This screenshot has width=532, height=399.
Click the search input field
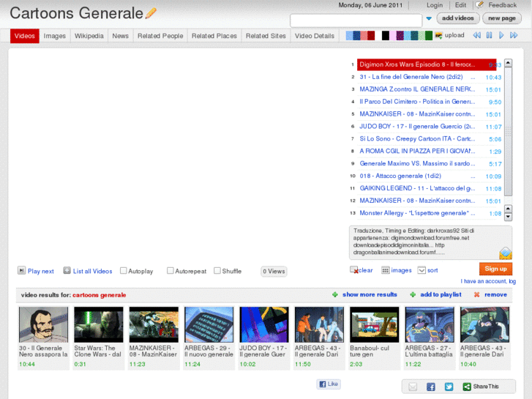[x=356, y=20]
